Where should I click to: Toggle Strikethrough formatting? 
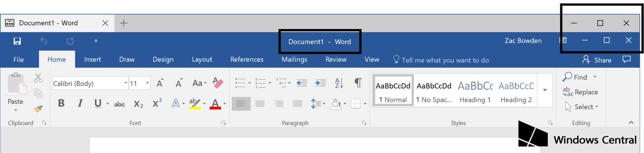click(x=119, y=104)
